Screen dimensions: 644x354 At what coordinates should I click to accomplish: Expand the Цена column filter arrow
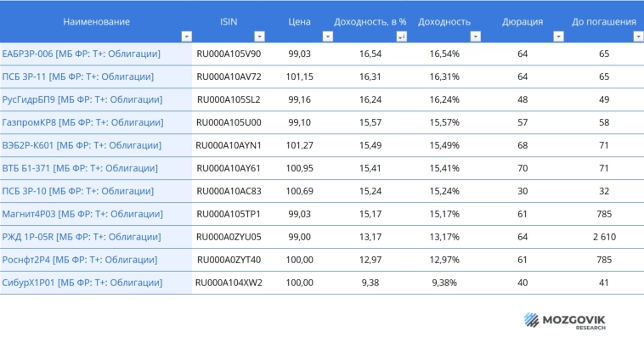coord(327,37)
